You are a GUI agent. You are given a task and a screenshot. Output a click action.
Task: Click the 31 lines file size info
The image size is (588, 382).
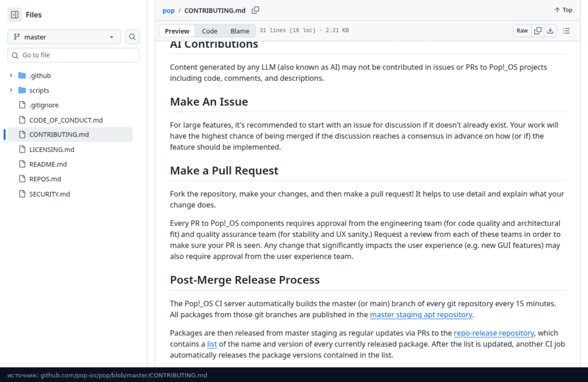coord(304,30)
